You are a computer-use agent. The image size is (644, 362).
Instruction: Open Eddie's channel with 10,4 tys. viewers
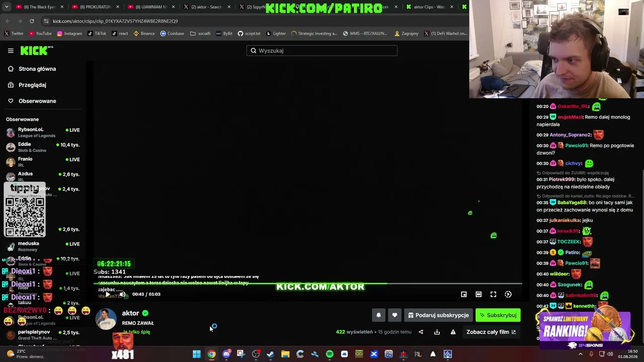(43, 147)
